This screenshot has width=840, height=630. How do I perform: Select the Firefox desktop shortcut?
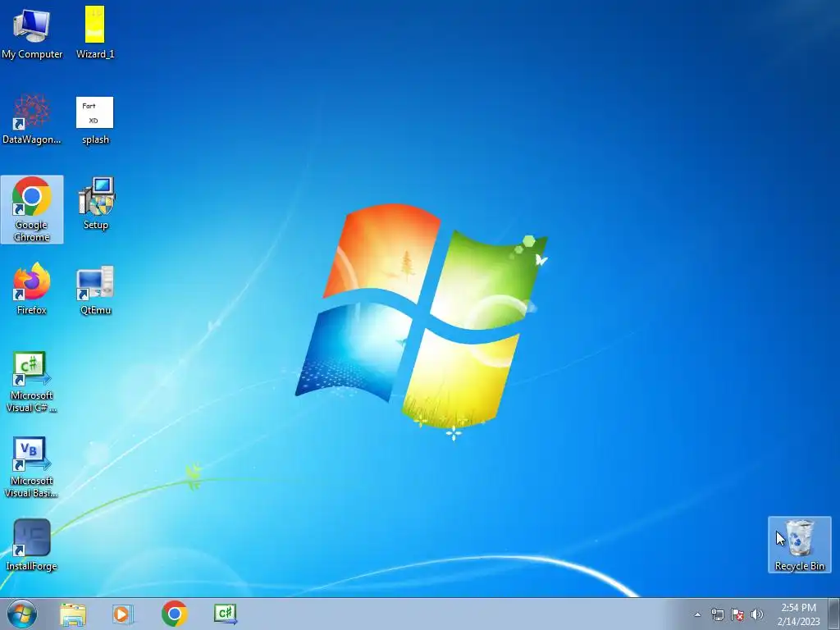click(x=32, y=289)
